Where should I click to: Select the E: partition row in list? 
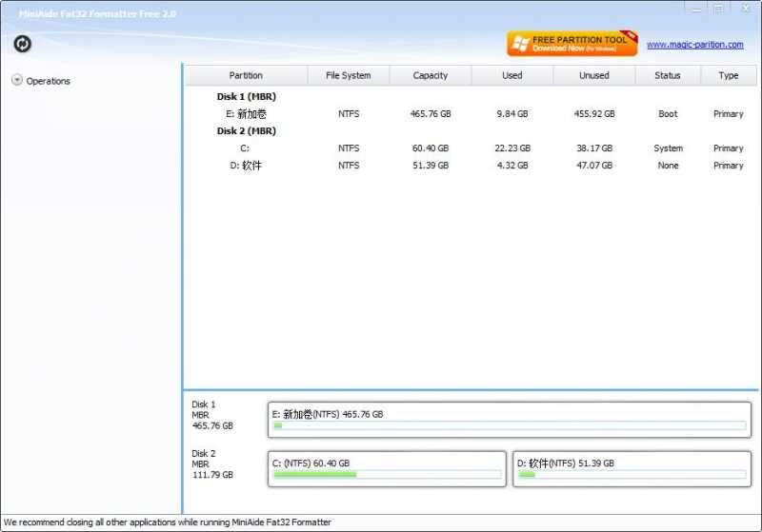point(246,114)
